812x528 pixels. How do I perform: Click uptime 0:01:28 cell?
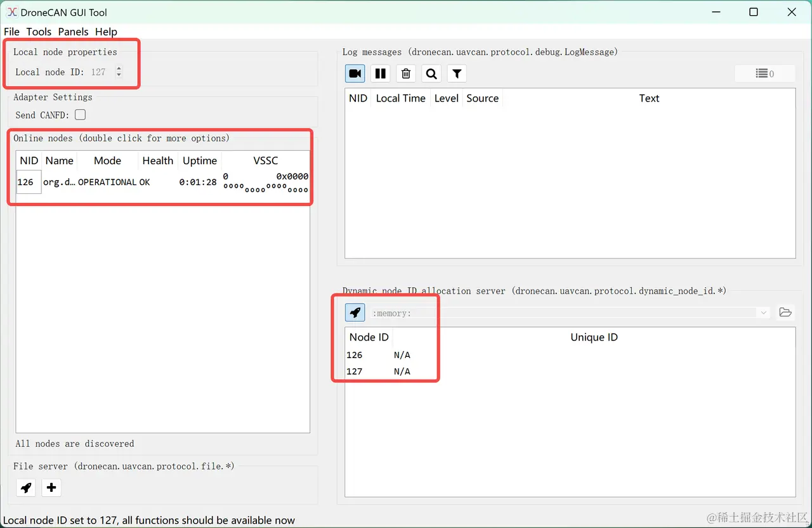click(x=200, y=182)
